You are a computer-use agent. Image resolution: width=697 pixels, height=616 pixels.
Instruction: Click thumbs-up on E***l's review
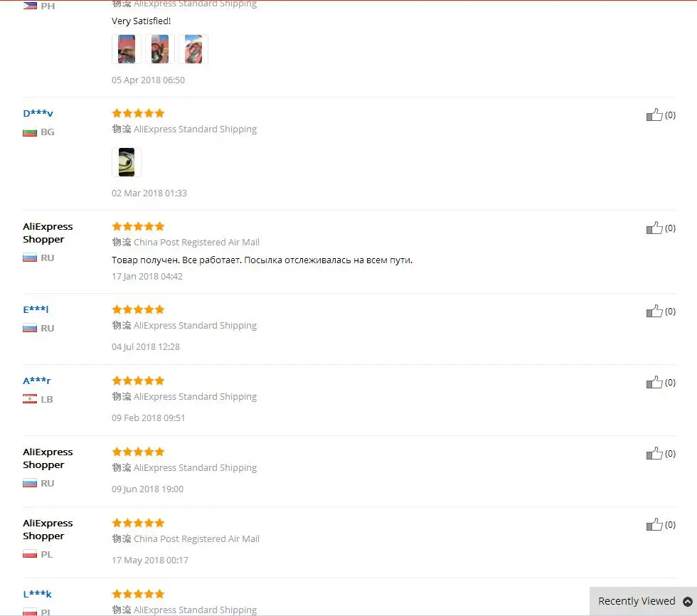654,311
